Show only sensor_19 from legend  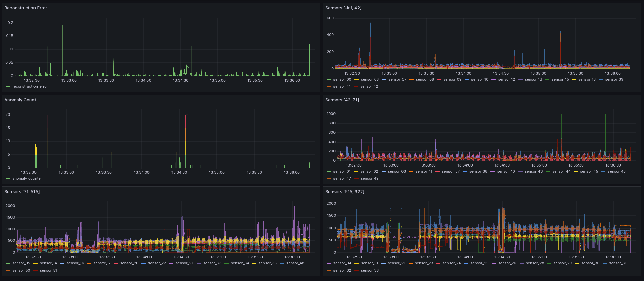[x=370, y=263]
